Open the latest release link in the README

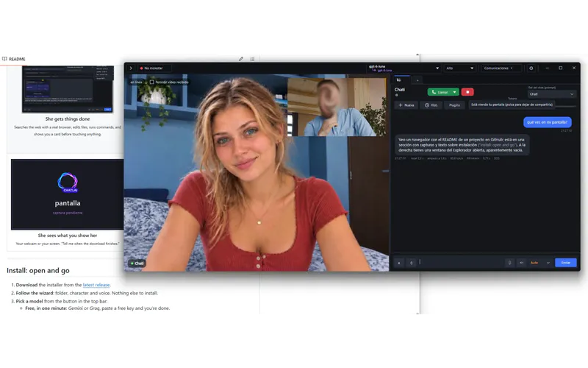[x=96, y=285]
